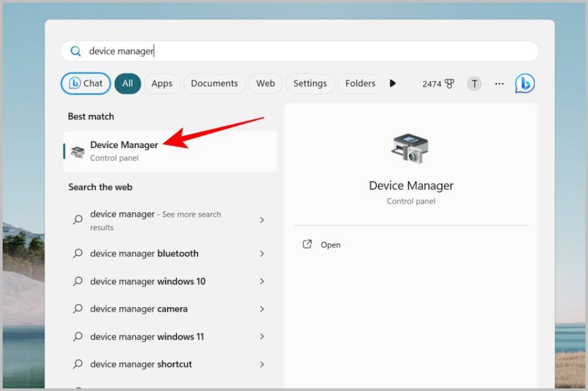This screenshot has width=588, height=391.
Task: Click the magnifier icon beside device manager windows 10
Action: point(78,281)
